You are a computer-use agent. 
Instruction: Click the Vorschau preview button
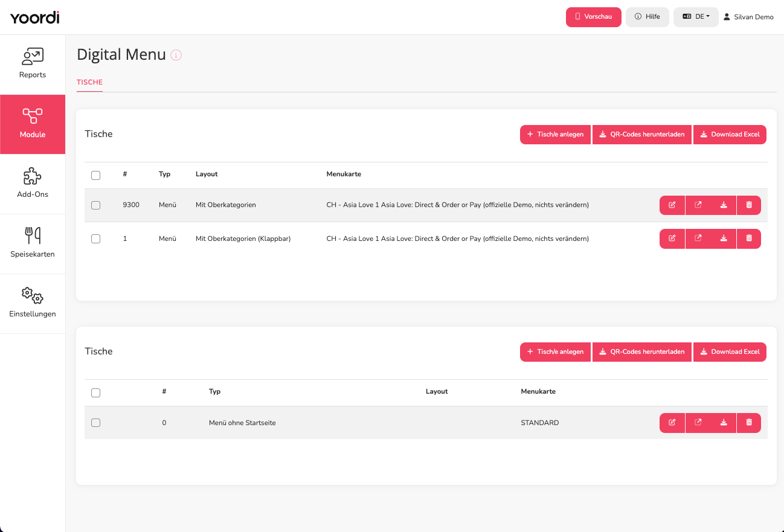point(593,17)
